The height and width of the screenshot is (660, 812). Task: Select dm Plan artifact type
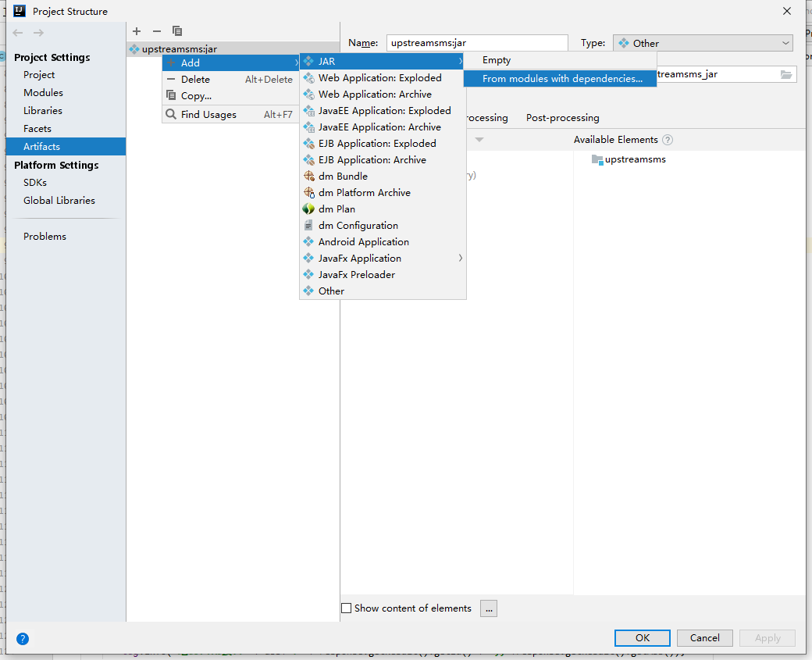coord(383,209)
